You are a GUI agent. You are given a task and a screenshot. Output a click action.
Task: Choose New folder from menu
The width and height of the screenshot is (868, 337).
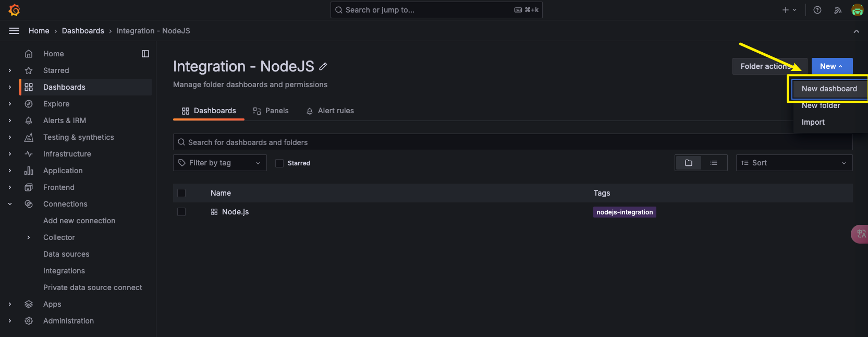(x=821, y=105)
